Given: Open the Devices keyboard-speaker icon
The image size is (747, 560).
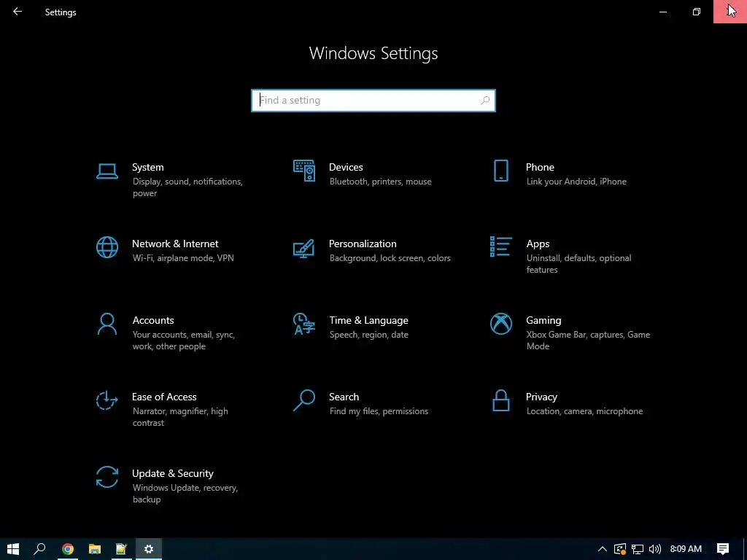Looking at the screenshot, I should pos(304,171).
